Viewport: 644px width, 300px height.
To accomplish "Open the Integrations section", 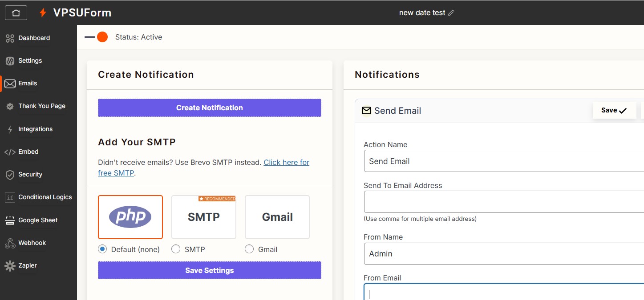I will click(35, 129).
